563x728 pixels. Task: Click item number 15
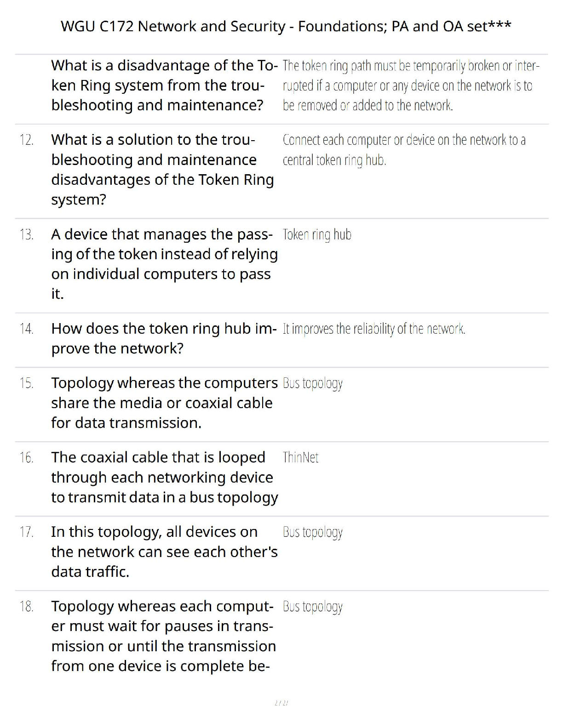point(27,383)
